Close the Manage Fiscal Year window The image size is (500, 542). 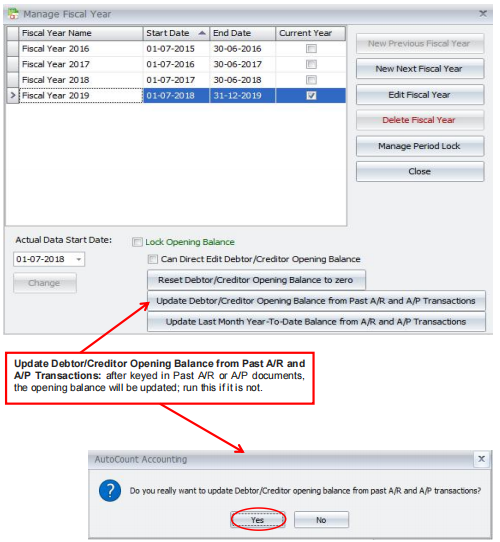(x=483, y=13)
